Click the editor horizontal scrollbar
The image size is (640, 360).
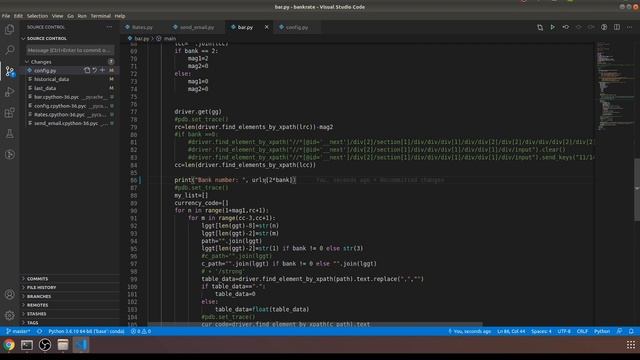point(315,324)
